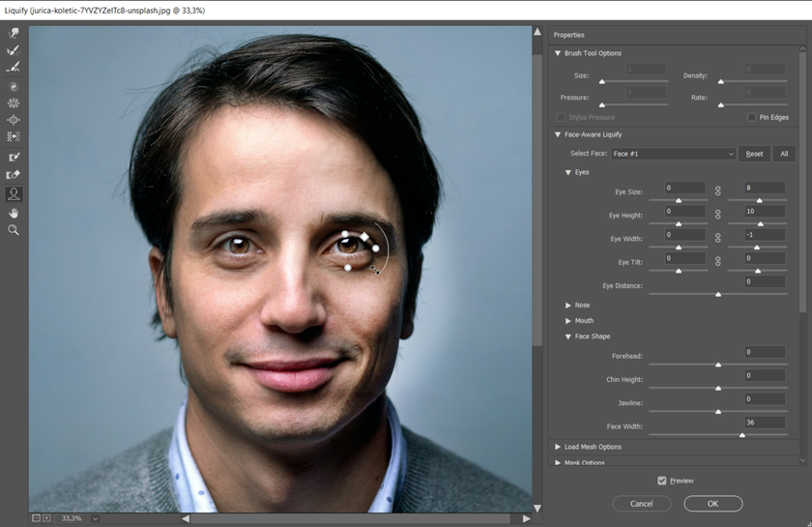The height and width of the screenshot is (527, 812).
Task: Uncheck the Preview checkbox
Action: click(662, 481)
